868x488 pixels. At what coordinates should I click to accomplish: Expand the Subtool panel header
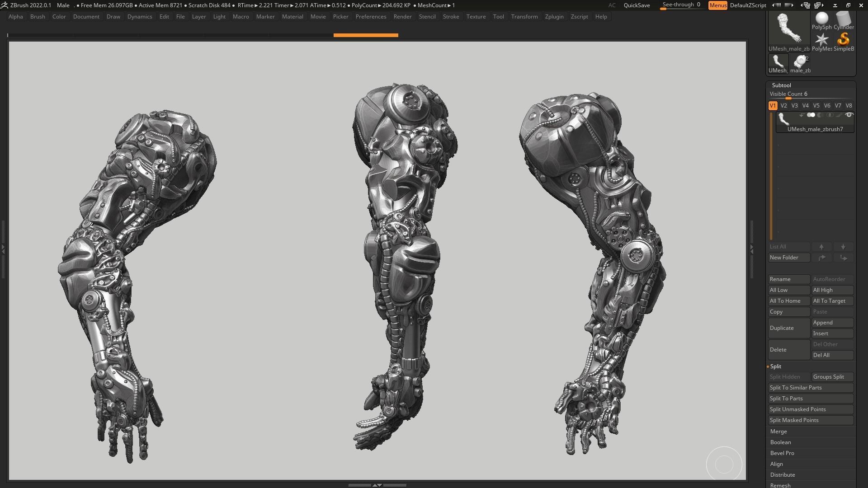click(782, 85)
